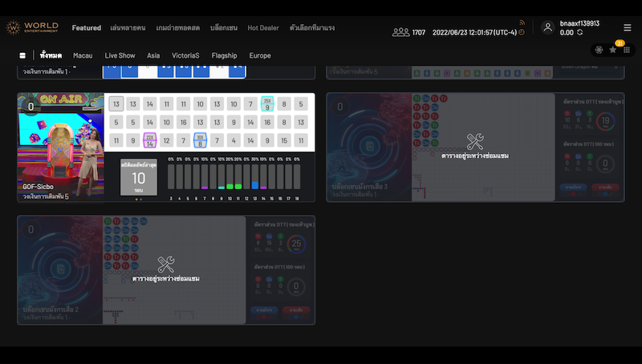Click the GOF-Sicbo table name
Viewport: 642px width, 364px height.
click(x=38, y=187)
